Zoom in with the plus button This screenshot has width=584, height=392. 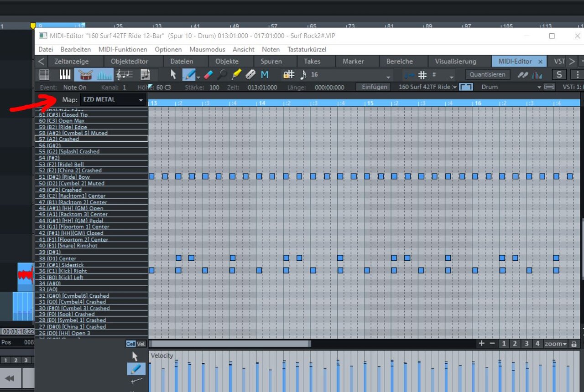click(x=482, y=344)
